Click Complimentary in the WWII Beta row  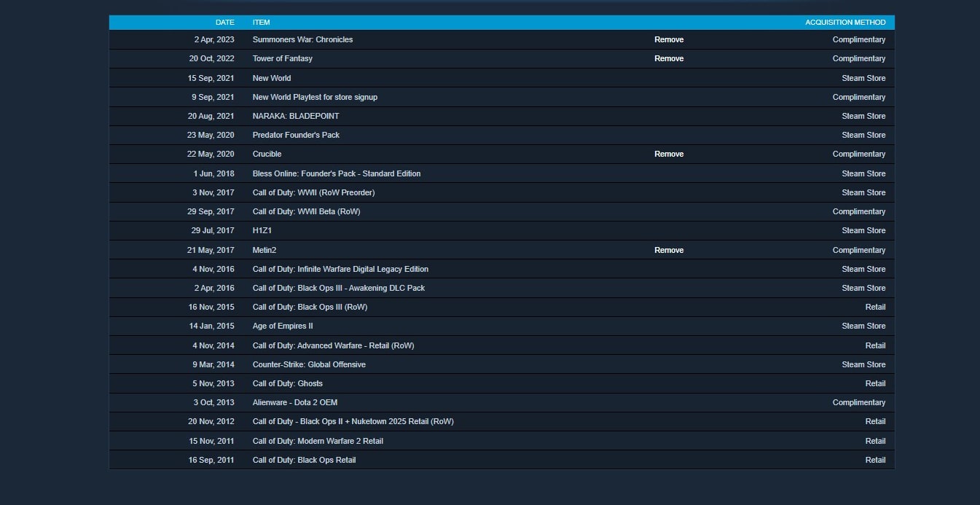(x=859, y=211)
